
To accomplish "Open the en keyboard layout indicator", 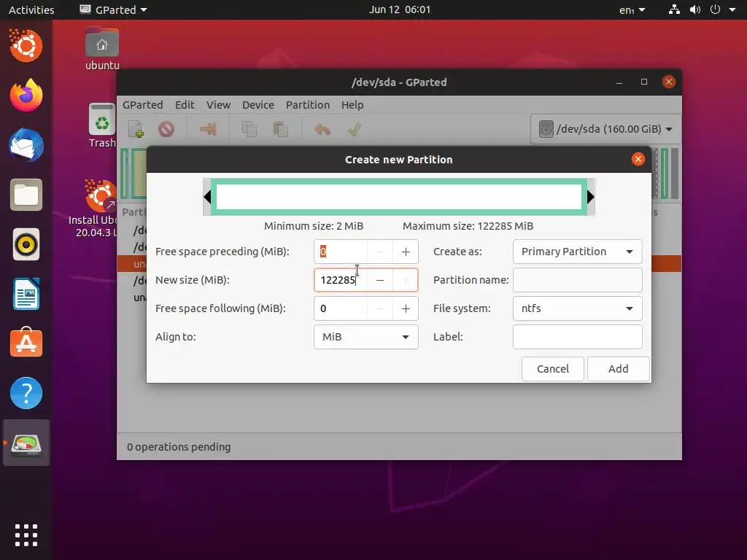I will (632, 9).
